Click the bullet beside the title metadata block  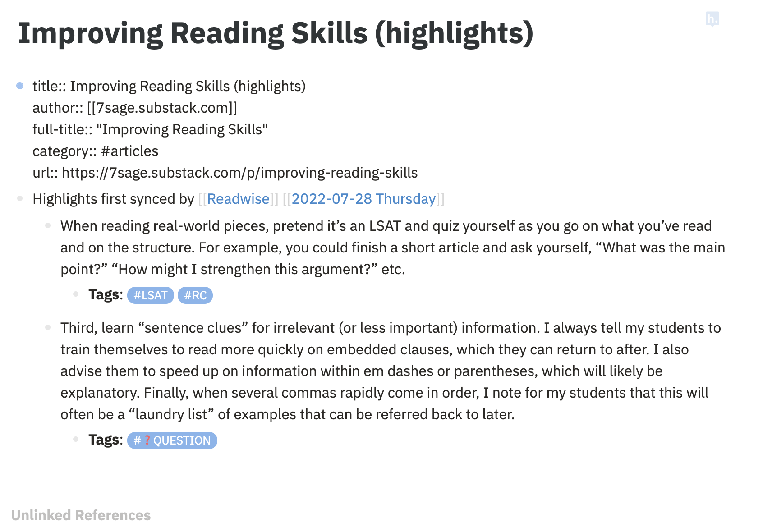19,86
